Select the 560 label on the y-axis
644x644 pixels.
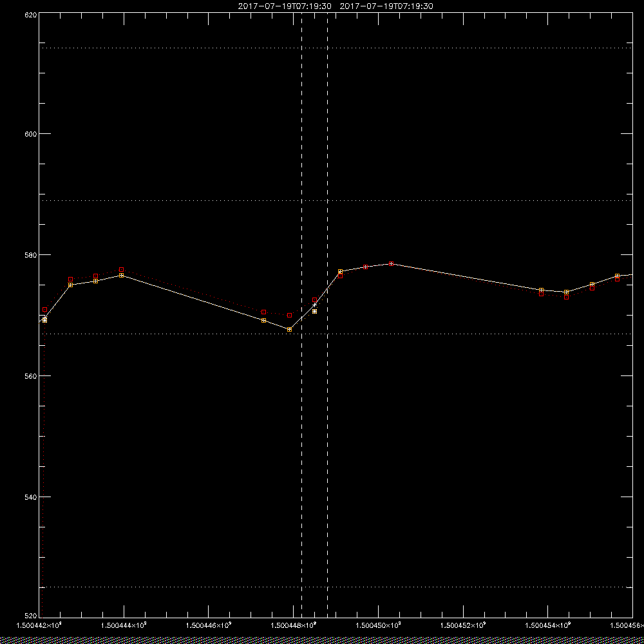click(x=31, y=376)
